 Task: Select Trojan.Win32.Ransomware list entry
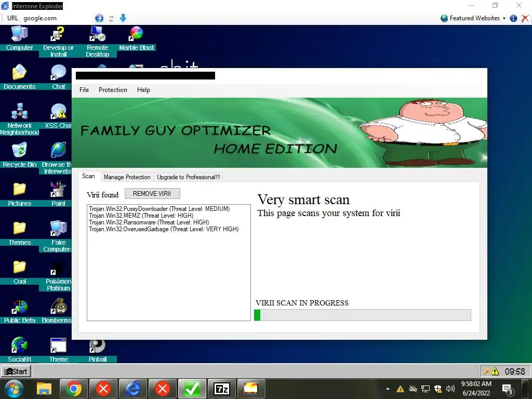[x=149, y=222]
